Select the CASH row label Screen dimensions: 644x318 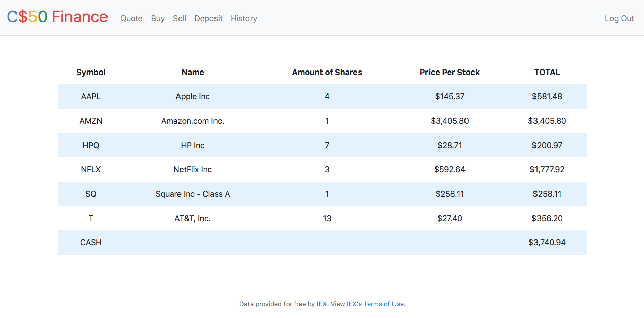click(x=91, y=242)
